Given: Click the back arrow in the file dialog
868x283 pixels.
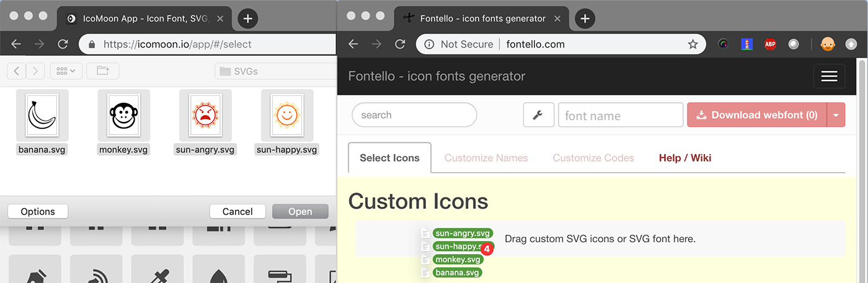Looking at the screenshot, I should click(16, 71).
